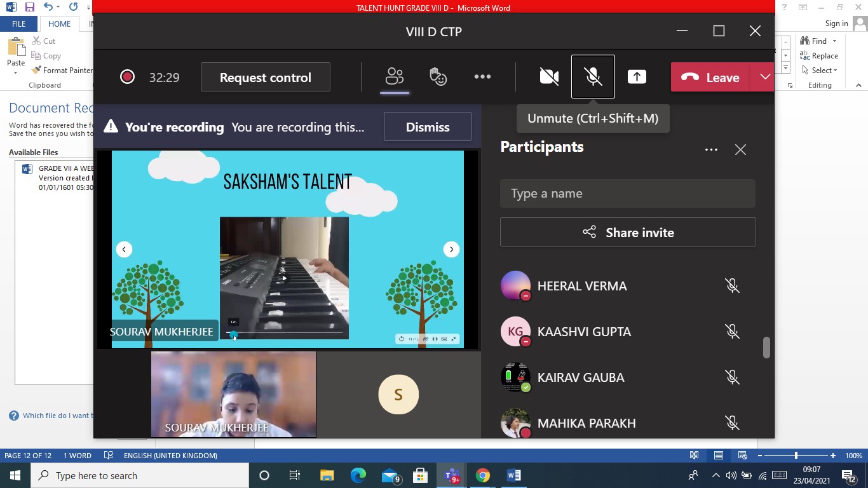Open the FILE tab in Word
Screen dimensions: 868x488
[19, 24]
